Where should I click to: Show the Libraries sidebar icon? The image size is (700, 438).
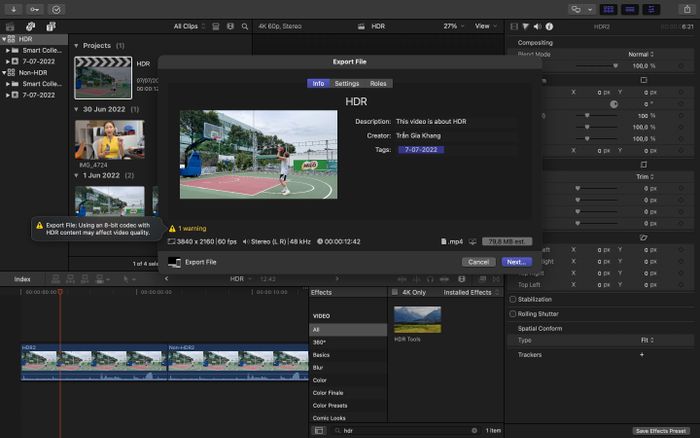click(x=10, y=27)
